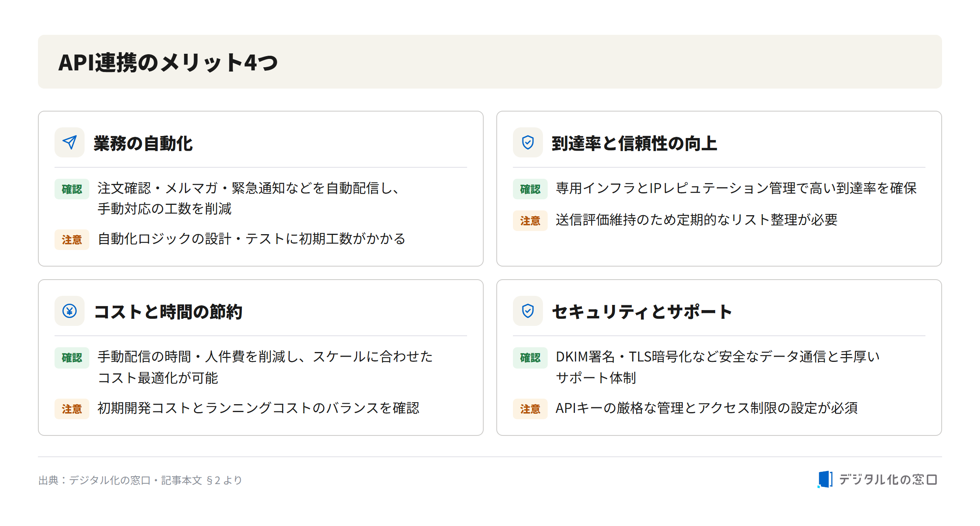
Task: Click the blue デジタル化の窓口 logo icon
Action: click(825, 479)
